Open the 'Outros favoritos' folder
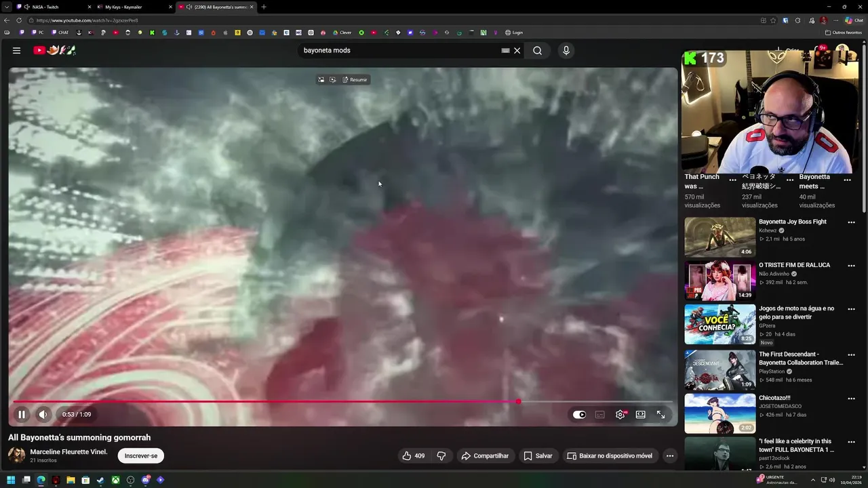The image size is (868, 488). pos(844,33)
